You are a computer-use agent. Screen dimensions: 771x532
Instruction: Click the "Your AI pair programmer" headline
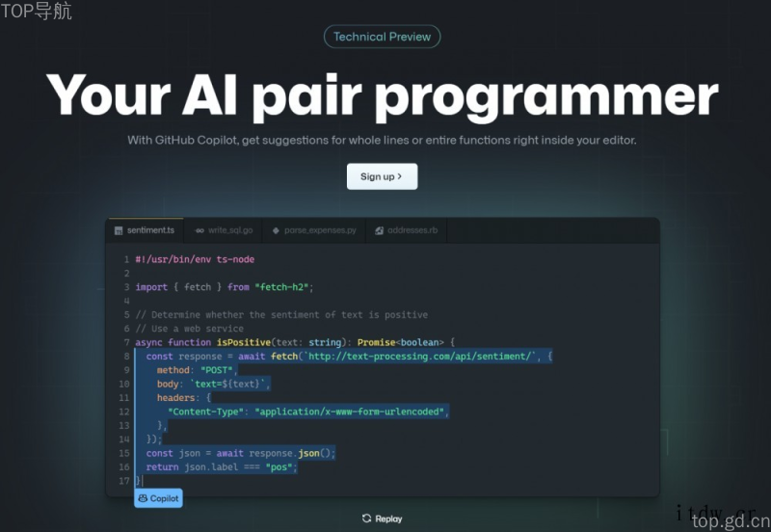[x=382, y=95]
